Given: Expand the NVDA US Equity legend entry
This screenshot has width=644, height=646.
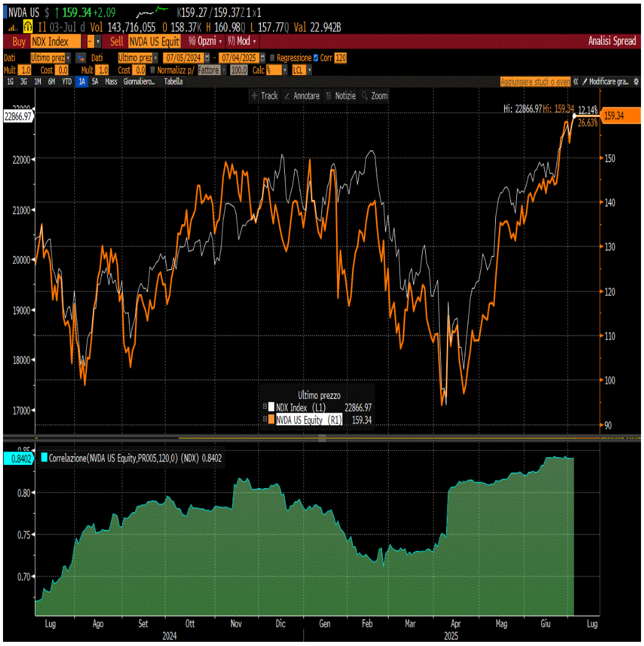Looking at the screenshot, I should coord(265,419).
